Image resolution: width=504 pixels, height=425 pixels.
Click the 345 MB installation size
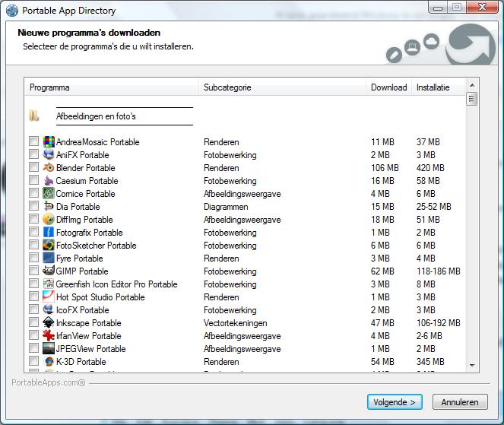(430, 362)
